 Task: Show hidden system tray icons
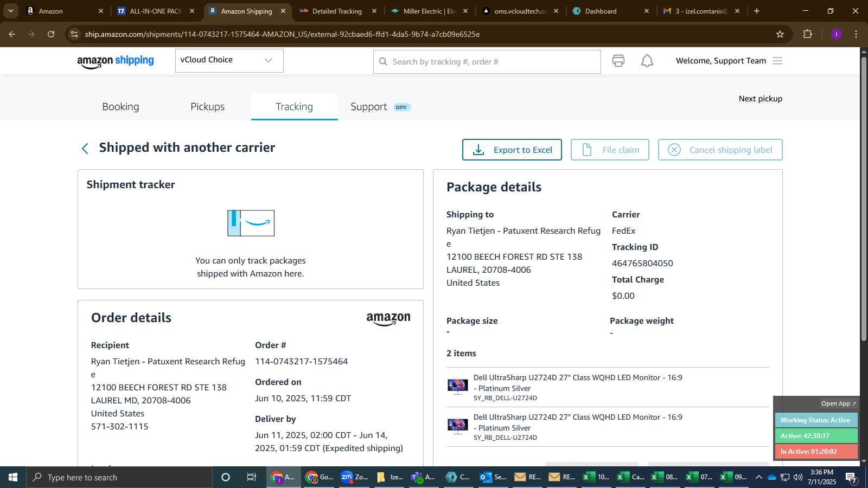(x=758, y=477)
